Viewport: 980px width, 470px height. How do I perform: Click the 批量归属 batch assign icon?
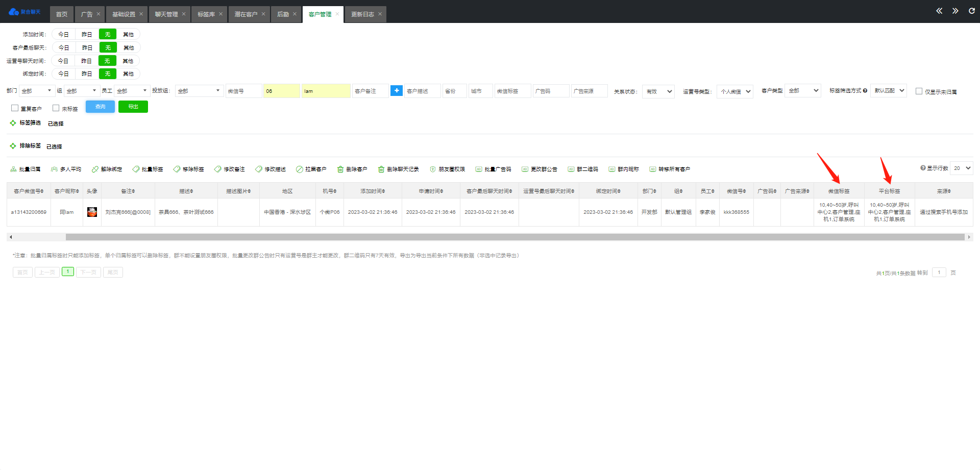tap(13, 169)
